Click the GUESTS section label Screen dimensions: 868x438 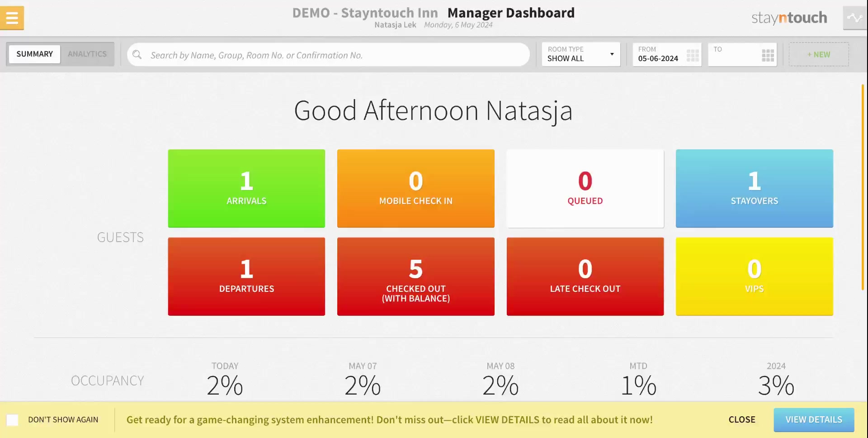(x=120, y=237)
